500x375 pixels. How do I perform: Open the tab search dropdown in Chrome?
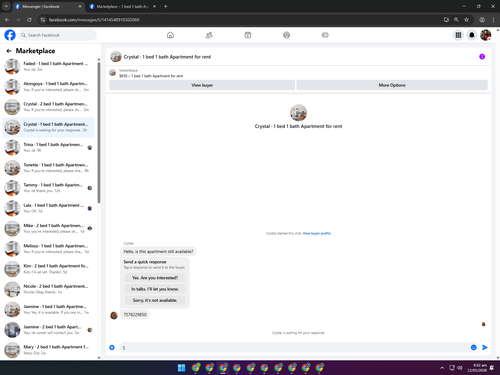click(6, 6)
